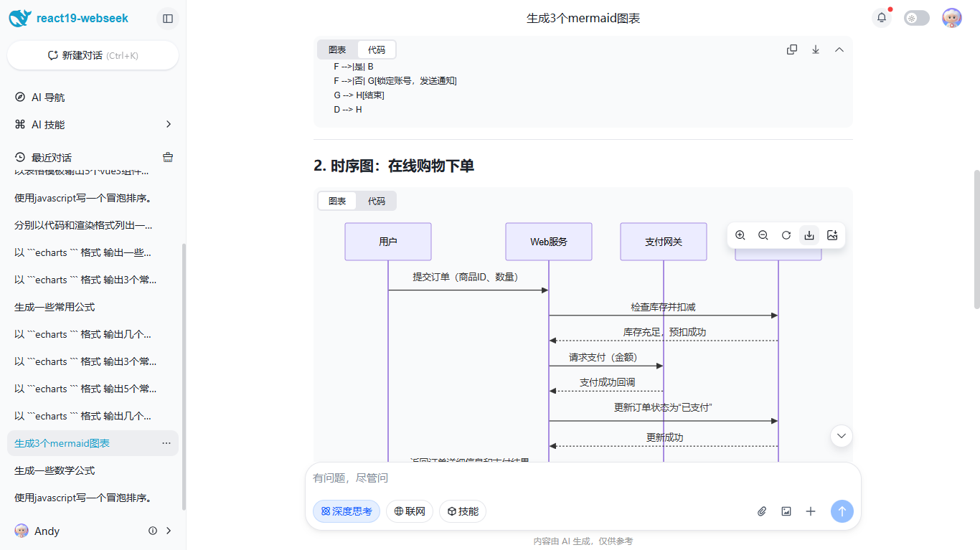Collapse the first code block with chevron

pyautogui.click(x=839, y=49)
